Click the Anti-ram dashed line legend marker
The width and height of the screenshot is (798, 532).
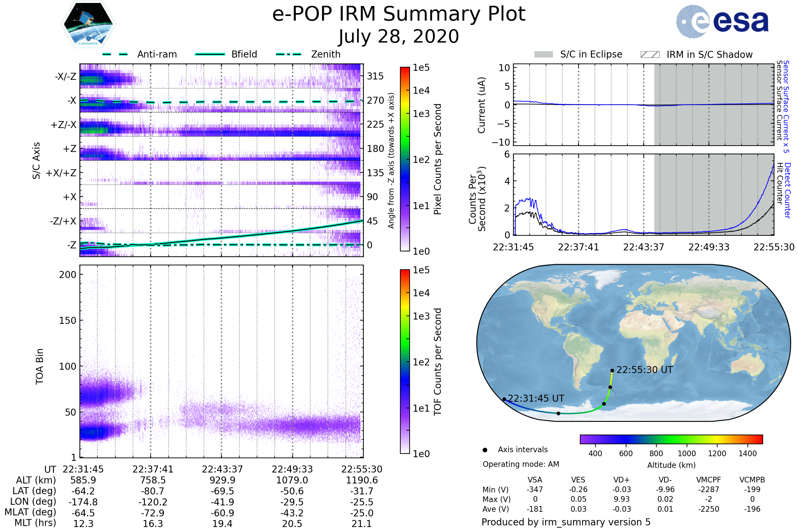click(115, 54)
